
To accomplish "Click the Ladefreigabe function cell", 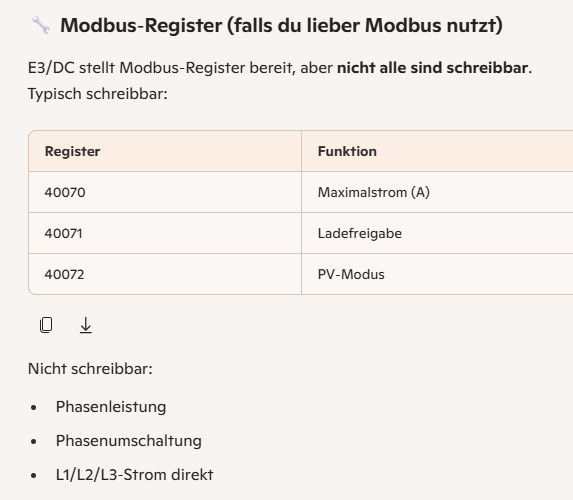I will (x=437, y=233).
